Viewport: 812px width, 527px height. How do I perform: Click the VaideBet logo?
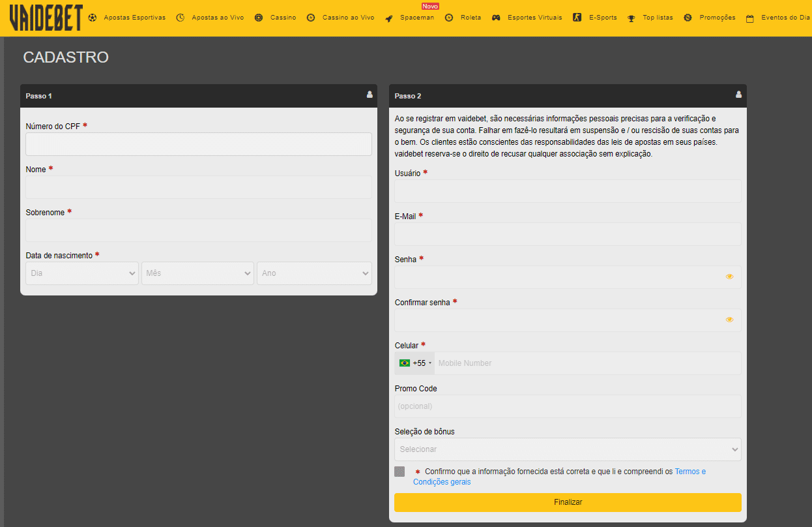pyautogui.click(x=46, y=18)
